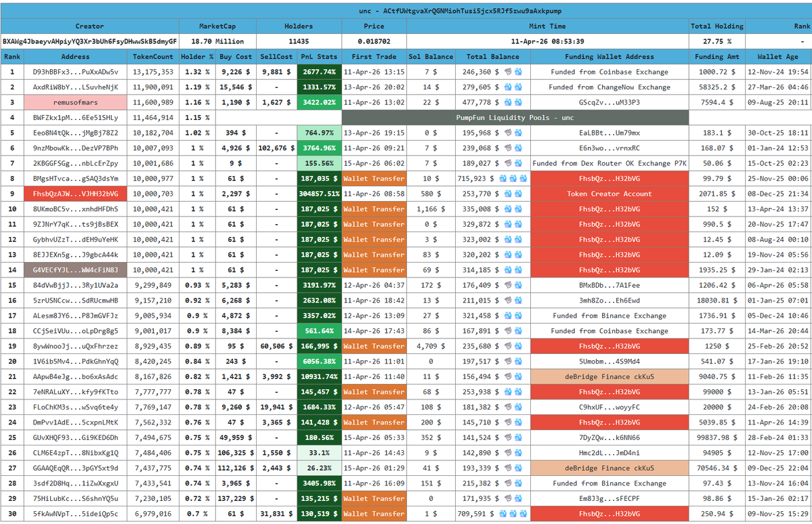Screen dimensions: 812x524
Task: Click address AxdRiW8bY...LSuvheNjK
Action: (x=76, y=87)
